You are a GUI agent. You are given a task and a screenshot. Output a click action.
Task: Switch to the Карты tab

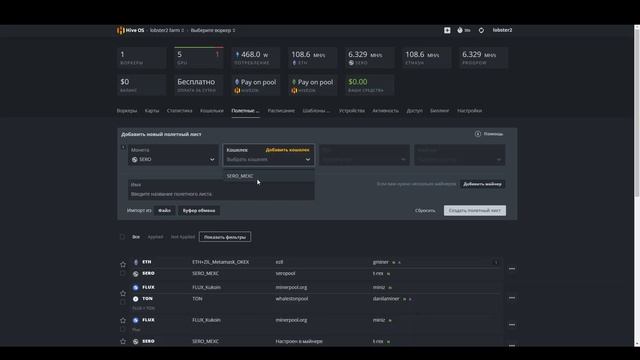[152, 111]
